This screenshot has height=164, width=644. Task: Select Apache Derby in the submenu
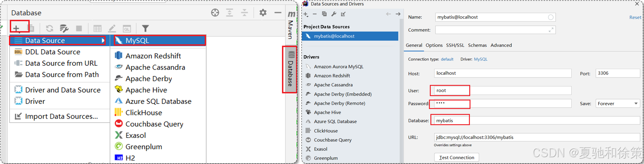[159, 79]
